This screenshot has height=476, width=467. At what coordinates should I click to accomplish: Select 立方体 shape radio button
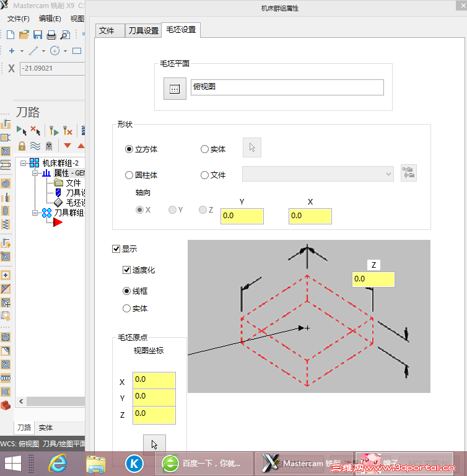[129, 149]
